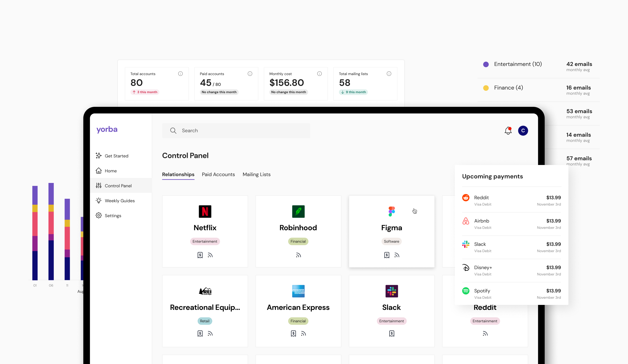Click "42 emails" monthly average text
The width and height of the screenshot is (628, 364).
point(579,64)
